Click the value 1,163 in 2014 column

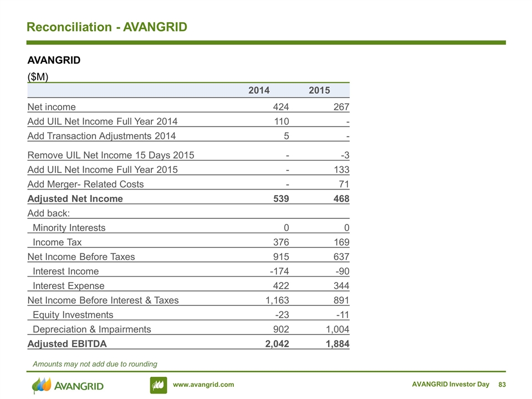(277, 300)
